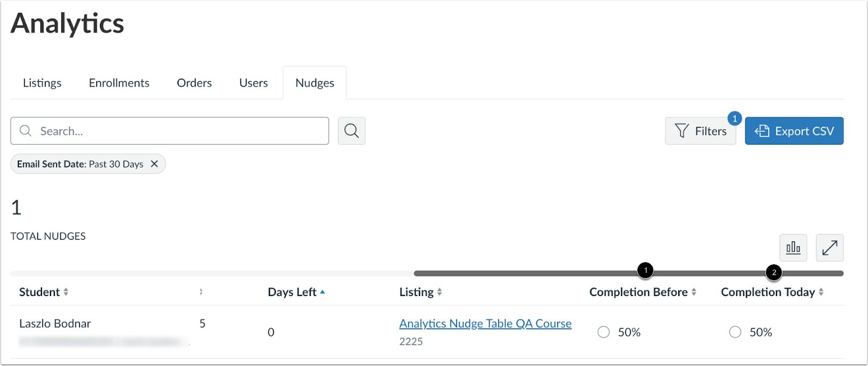The image size is (868, 366).
Task: Click the Export CSV button
Action: [x=794, y=131]
